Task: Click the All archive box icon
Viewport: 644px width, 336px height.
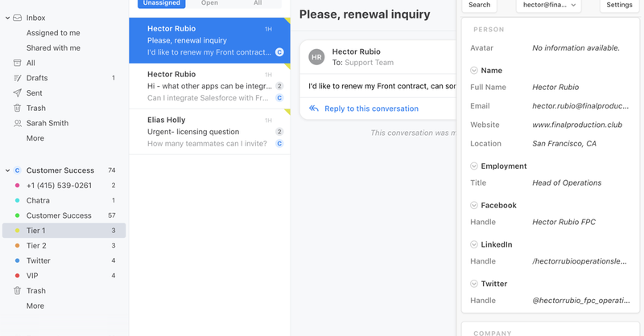Action: [x=18, y=63]
